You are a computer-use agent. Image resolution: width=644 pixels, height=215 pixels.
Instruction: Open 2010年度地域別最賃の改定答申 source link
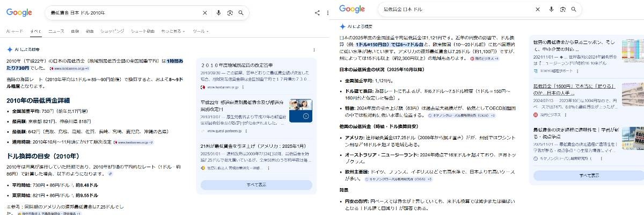[x=240, y=65]
